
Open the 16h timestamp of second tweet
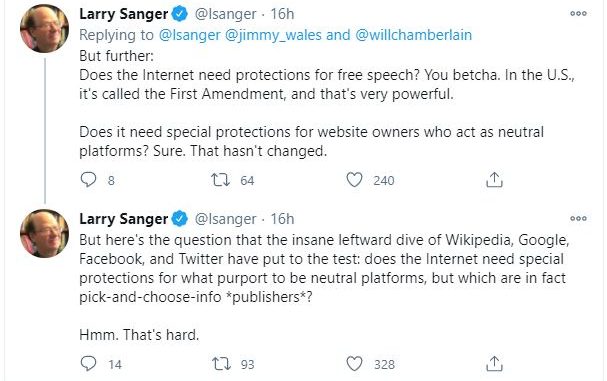[282, 219]
